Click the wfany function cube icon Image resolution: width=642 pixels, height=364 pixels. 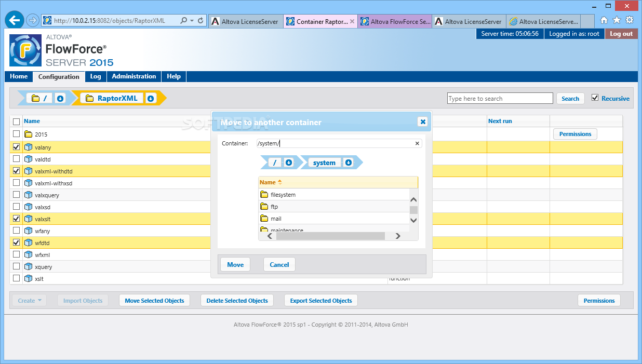[29, 231]
